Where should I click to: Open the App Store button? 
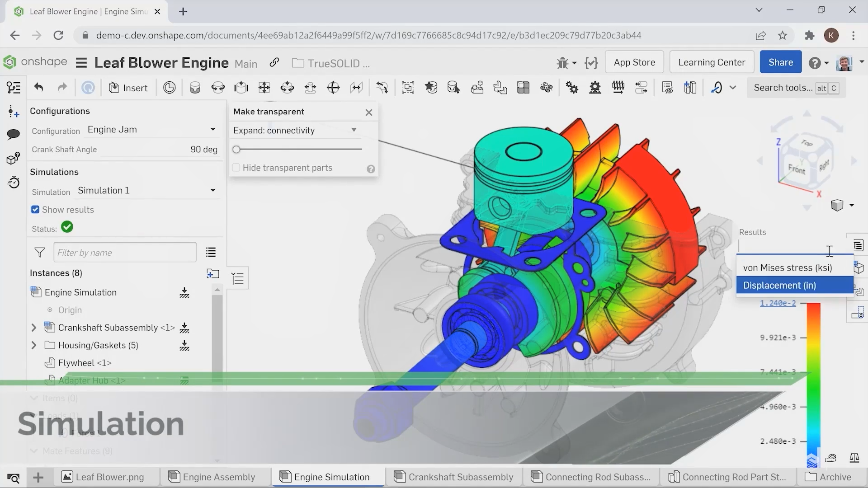[x=634, y=62]
